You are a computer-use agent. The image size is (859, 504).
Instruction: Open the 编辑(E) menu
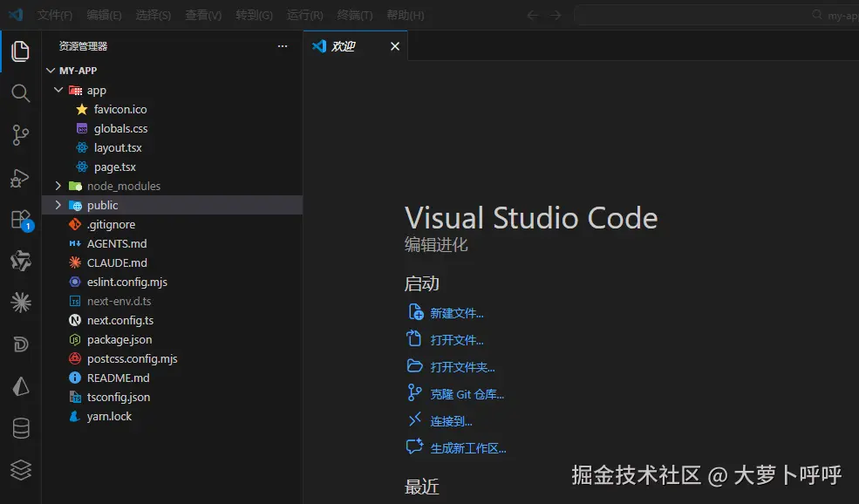[x=104, y=16]
